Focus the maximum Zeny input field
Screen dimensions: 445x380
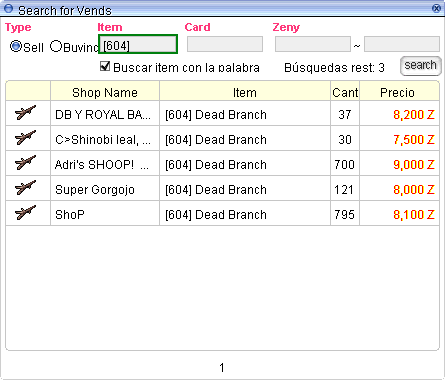tap(402, 44)
